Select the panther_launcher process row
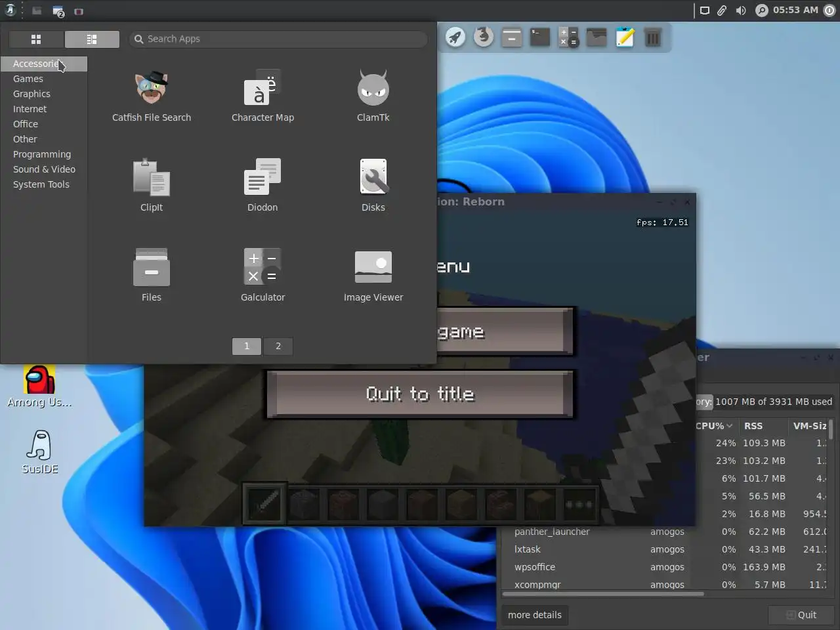Screen dimensions: 840x630 (x=665, y=532)
